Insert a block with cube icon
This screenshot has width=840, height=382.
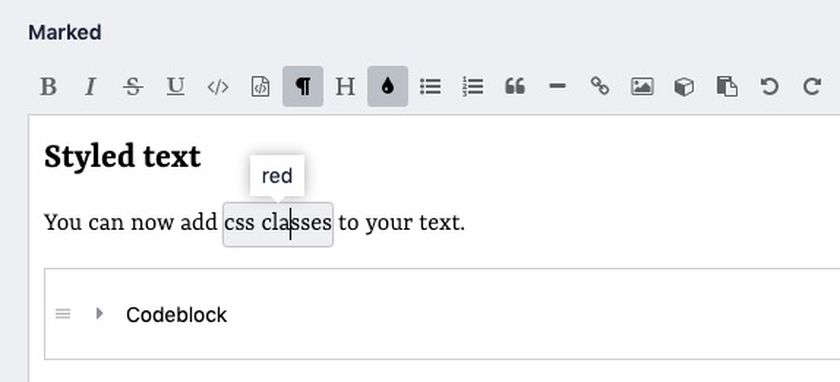pos(684,86)
